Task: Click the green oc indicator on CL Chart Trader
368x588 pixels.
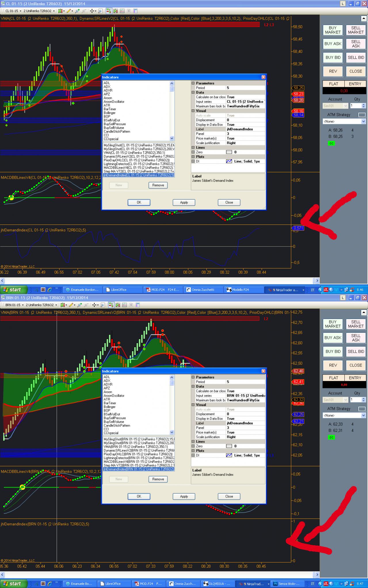Action: pyautogui.click(x=331, y=143)
